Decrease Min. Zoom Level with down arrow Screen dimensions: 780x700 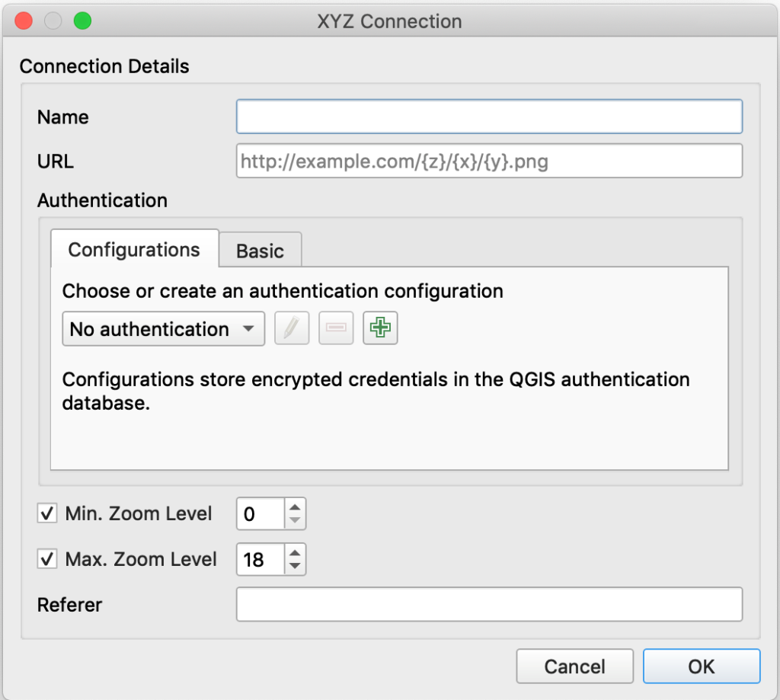coord(295,520)
